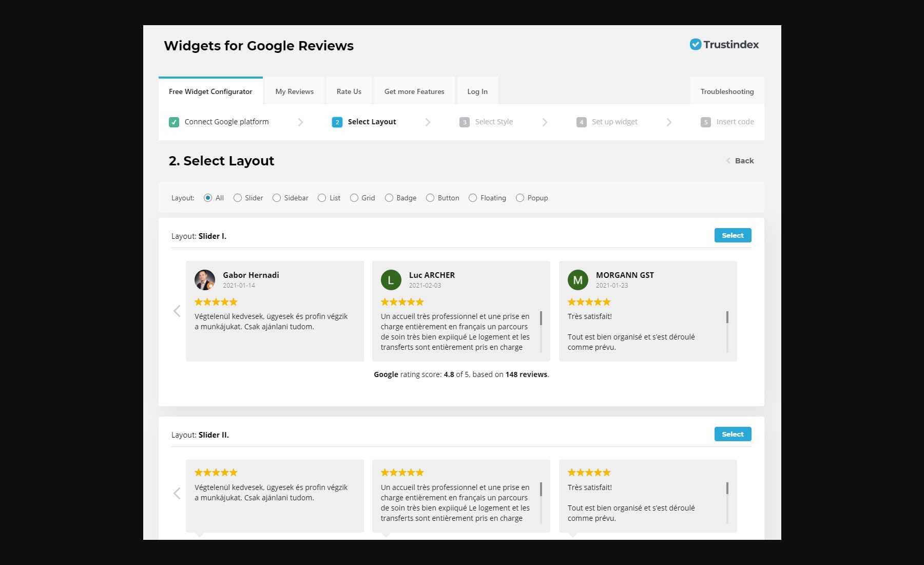Click the back chevron beside Back label
This screenshot has width=924, height=565.
[727, 160]
